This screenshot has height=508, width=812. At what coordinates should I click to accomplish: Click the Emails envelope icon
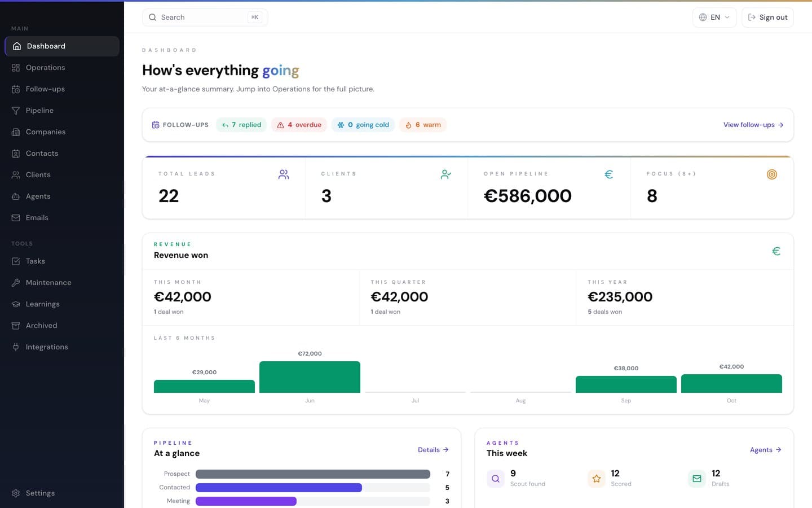[x=16, y=218]
